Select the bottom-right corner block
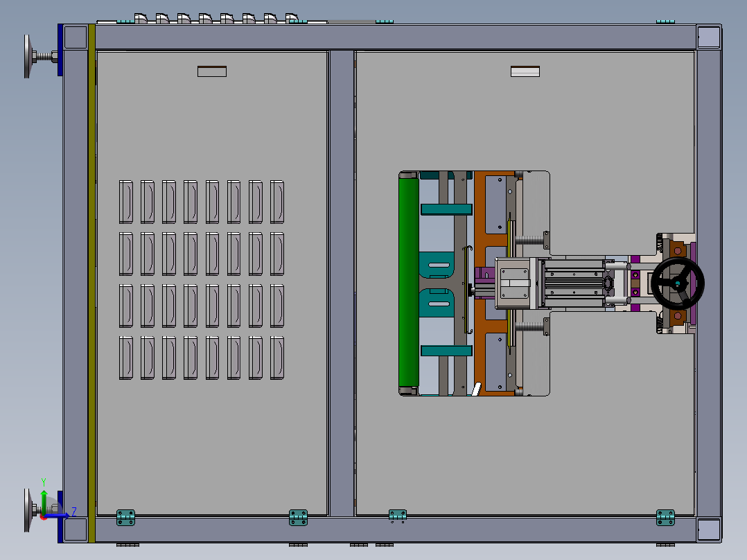747x560 pixels. [x=708, y=530]
